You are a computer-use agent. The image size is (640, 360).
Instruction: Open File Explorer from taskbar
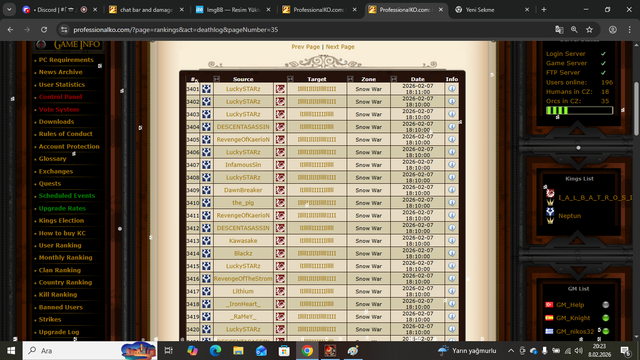click(238, 350)
